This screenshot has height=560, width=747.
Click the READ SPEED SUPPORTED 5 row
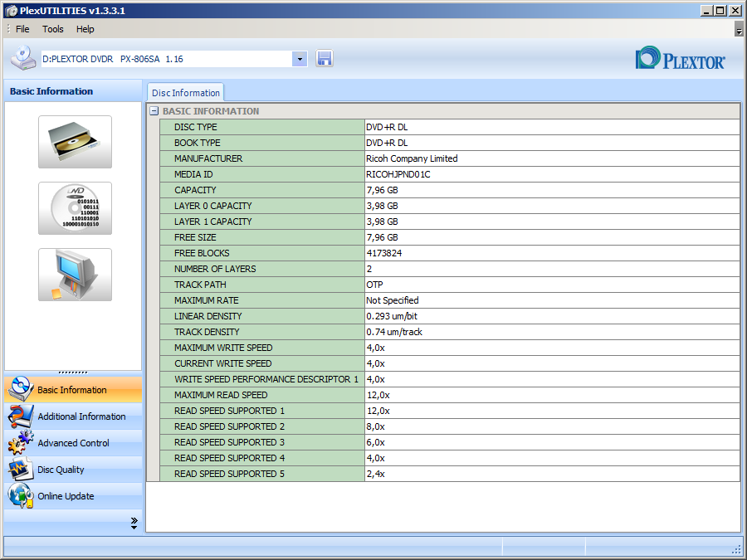[450, 474]
